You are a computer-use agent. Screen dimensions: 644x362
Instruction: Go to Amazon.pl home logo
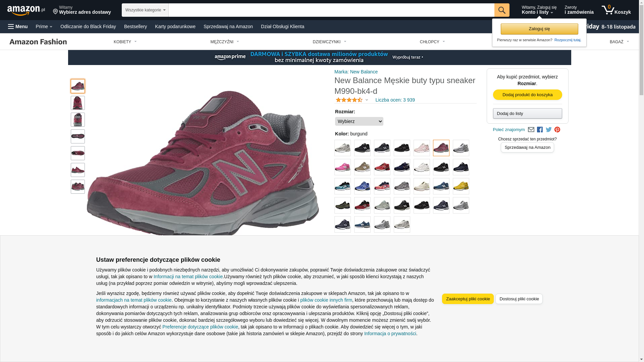[x=26, y=10]
